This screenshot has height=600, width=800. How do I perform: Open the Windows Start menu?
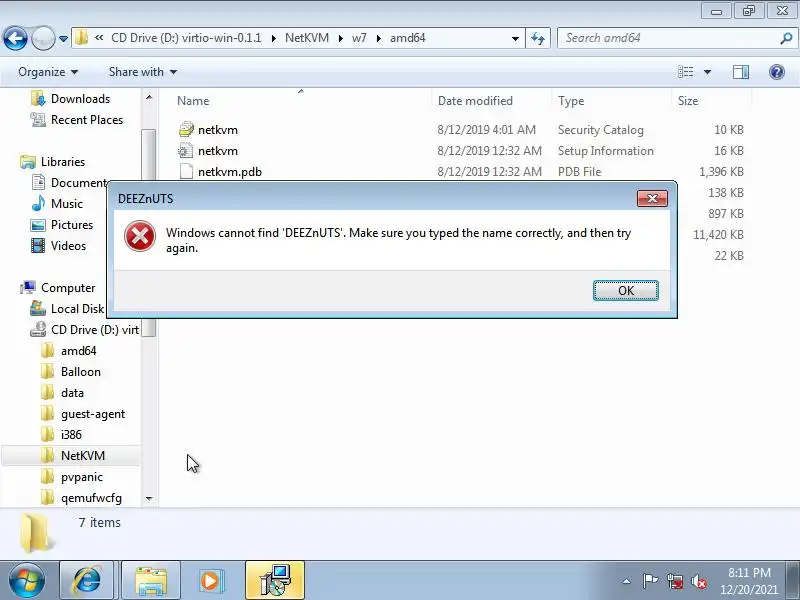pyautogui.click(x=26, y=581)
